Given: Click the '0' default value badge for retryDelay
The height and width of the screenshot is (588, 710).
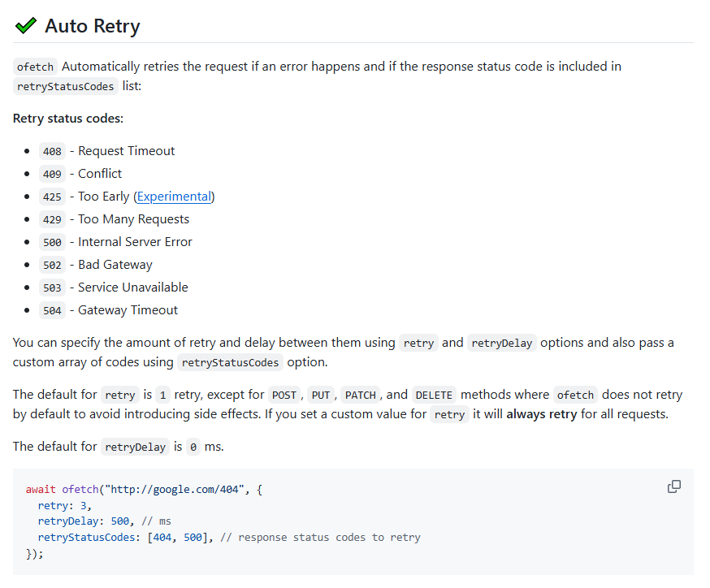Looking at the screenshot, I should (193, 447).
